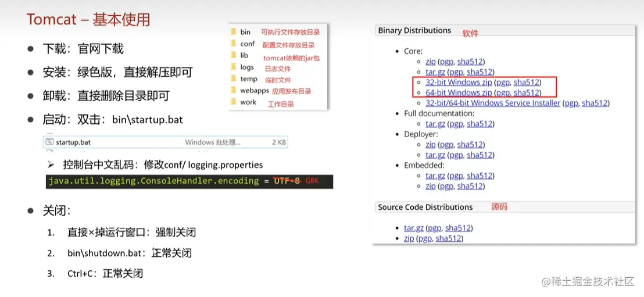
Task: Click the Core zip download link
Action: pyautogui.click(x=431, y=62)
